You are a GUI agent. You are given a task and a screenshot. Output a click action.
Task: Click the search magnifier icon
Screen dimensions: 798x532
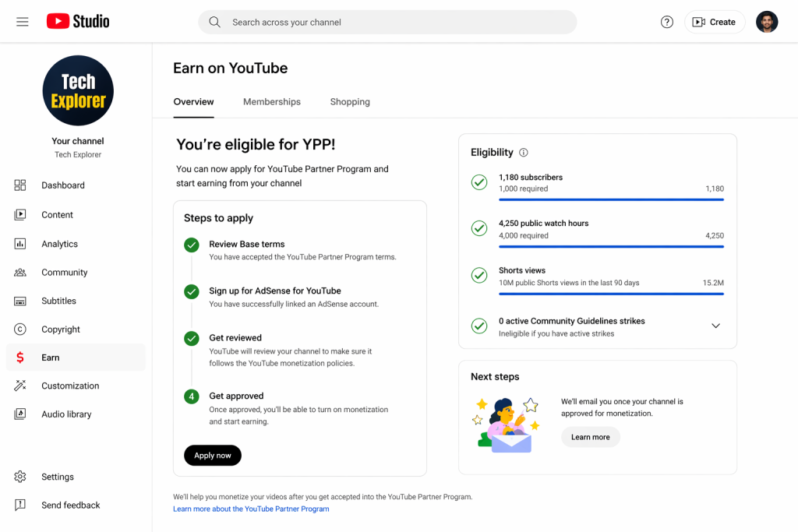tap(215, 22)
